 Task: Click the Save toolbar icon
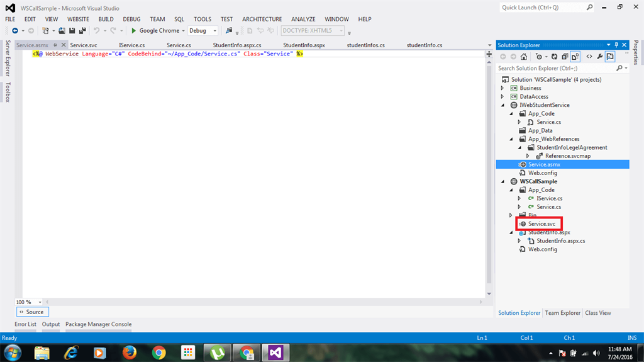point(72,30)
